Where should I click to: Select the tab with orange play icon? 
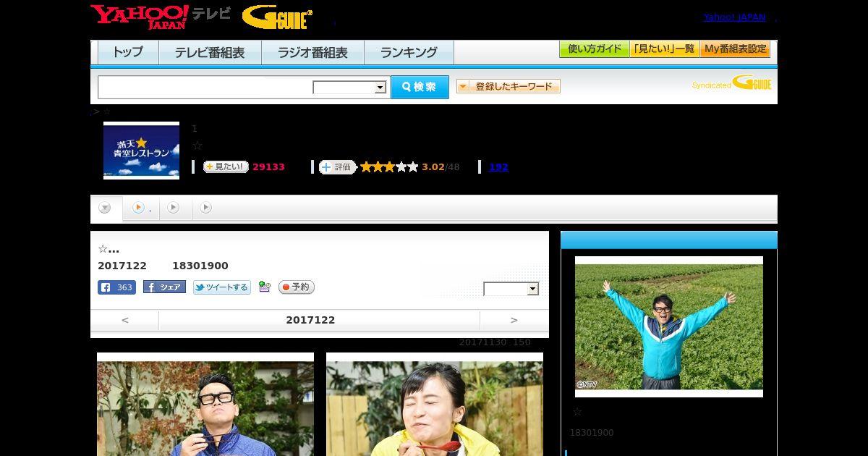pyautogui.click(x=141, y=208)
